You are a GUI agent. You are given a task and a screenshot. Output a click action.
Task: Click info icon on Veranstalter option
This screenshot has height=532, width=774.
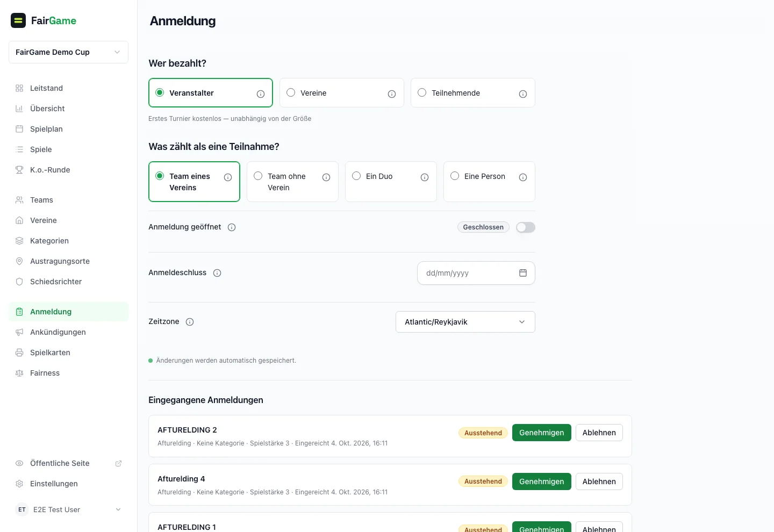click(x=261, y=94)
